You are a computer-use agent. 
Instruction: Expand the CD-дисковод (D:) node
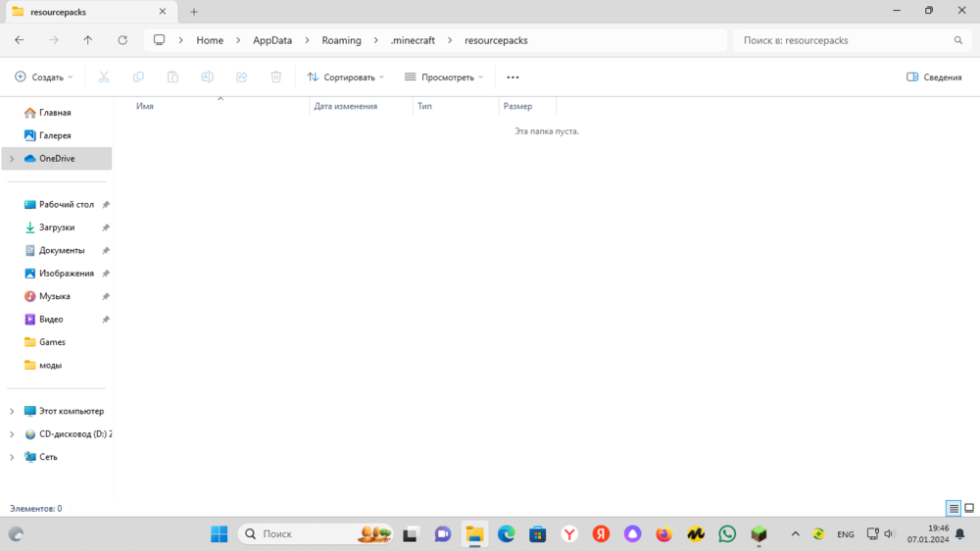click(12, 434)
